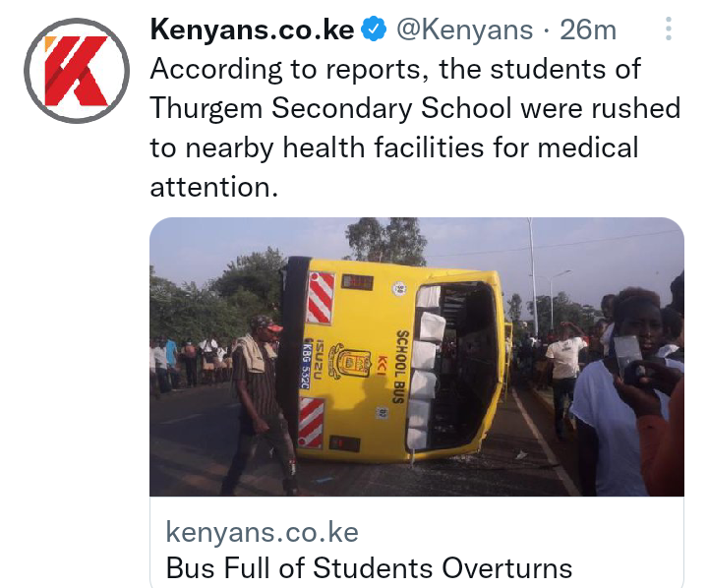Image resolution: width=708 pixels, height=588 pixels.
Task: Click the word attention ending the tweet
Action: (x=213, y=187)
